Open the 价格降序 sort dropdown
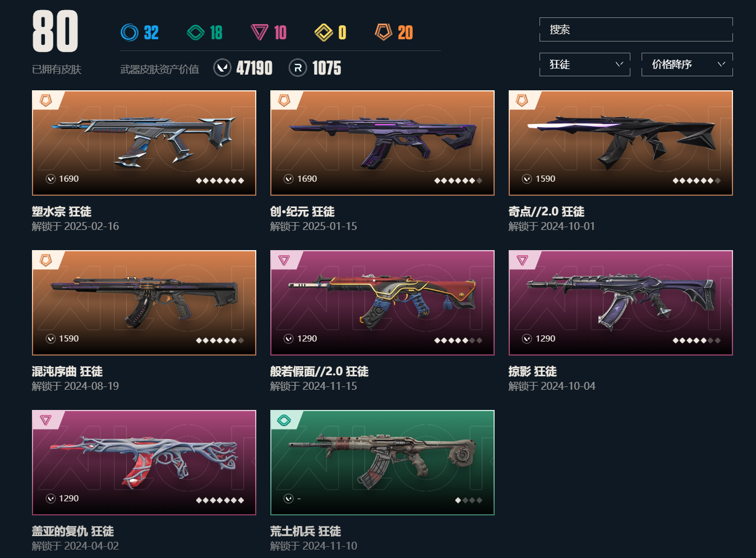Image resolution: width=756 pixels, height=558 pixels. click(x=687, y=64)
